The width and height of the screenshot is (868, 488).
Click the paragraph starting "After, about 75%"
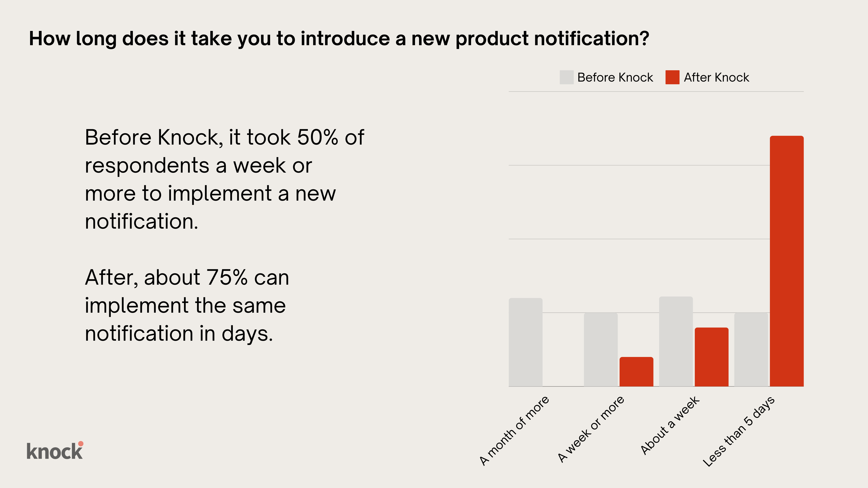187,305
